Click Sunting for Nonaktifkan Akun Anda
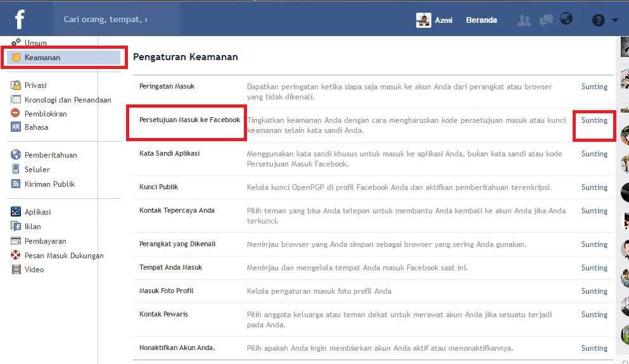Viewport: 629px width, 364px height. (594, 348)
